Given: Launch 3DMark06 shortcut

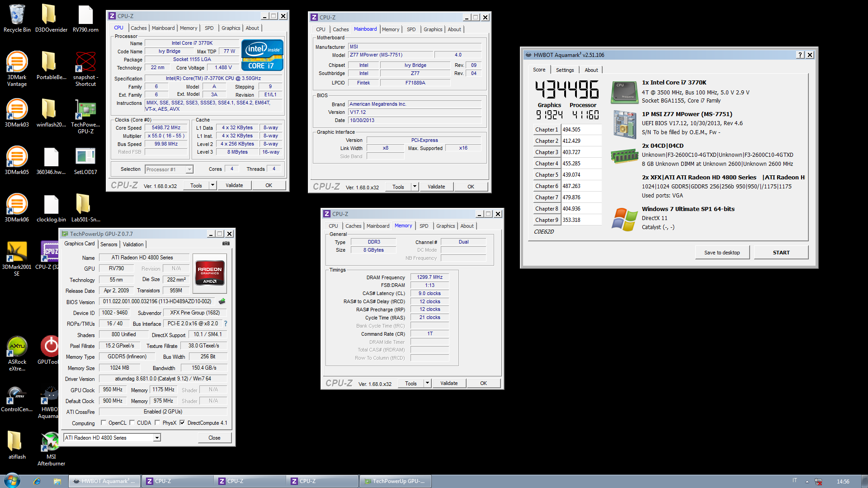Looking at the screenshot, I should point(17,208).
